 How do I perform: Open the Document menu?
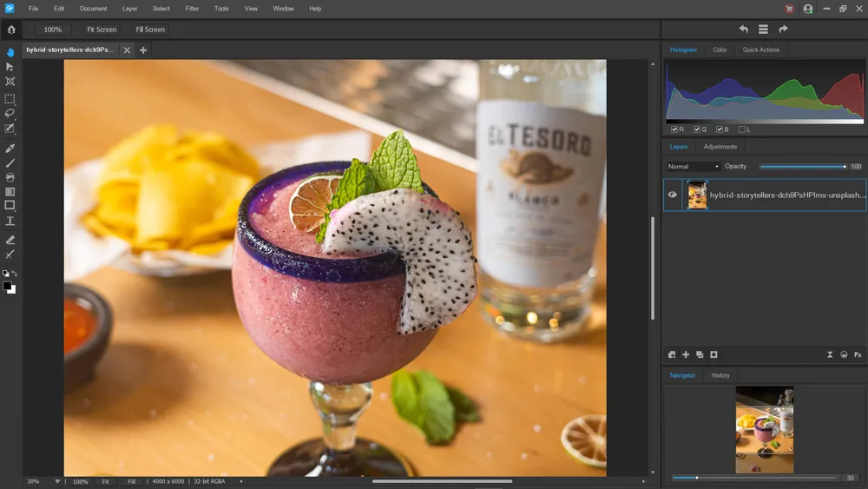[94, 9]
